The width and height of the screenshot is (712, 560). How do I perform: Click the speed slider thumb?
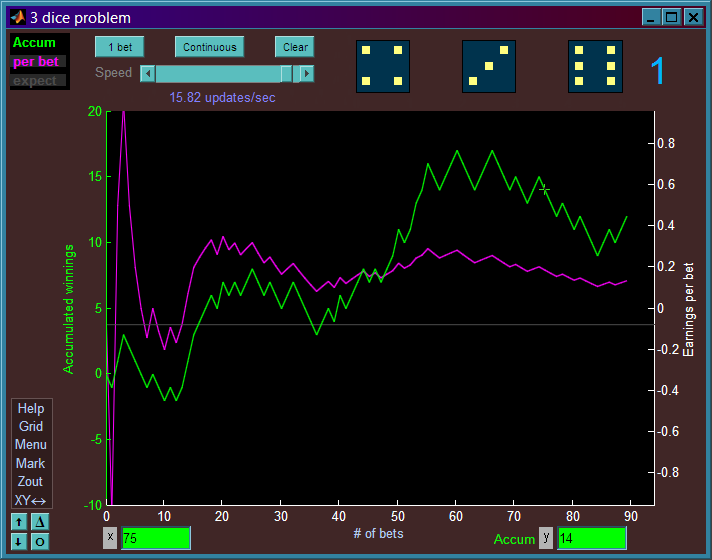click(x=286, y=74)
